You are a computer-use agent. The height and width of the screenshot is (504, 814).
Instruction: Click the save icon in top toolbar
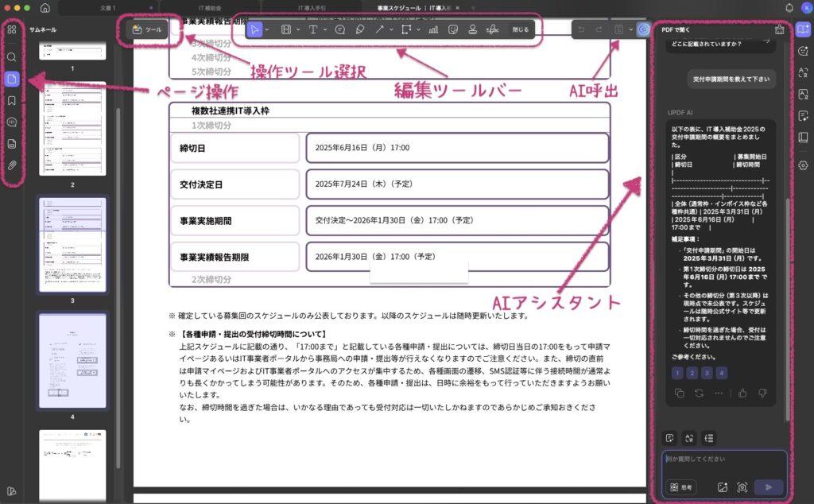point(618,29)
